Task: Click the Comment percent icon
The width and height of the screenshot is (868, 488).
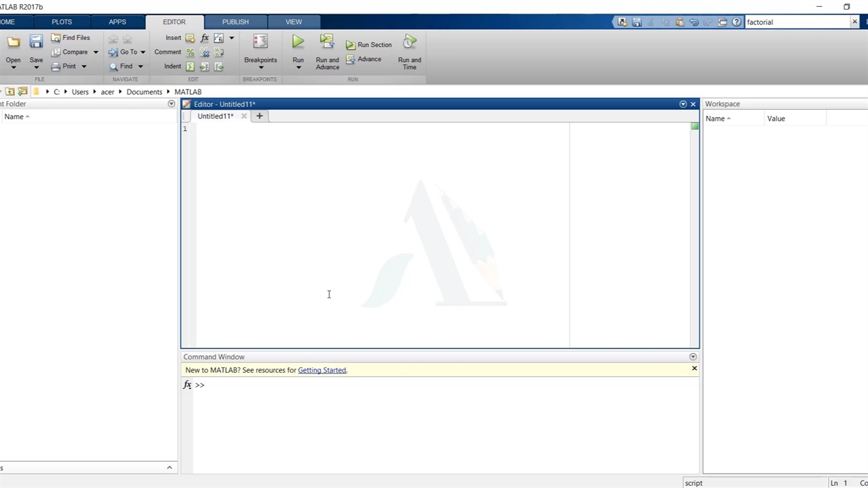Action: coord(191,52)
